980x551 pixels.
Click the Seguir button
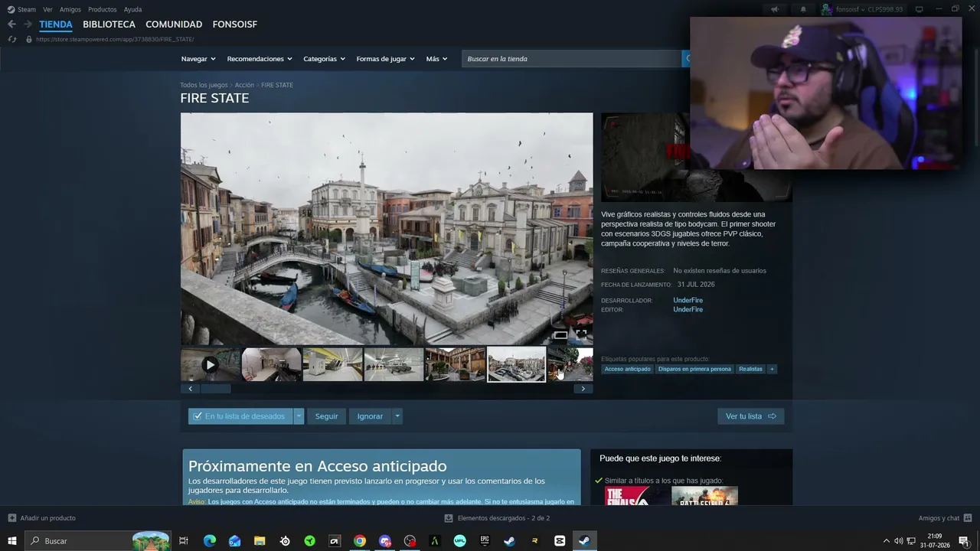coord(326,416)
